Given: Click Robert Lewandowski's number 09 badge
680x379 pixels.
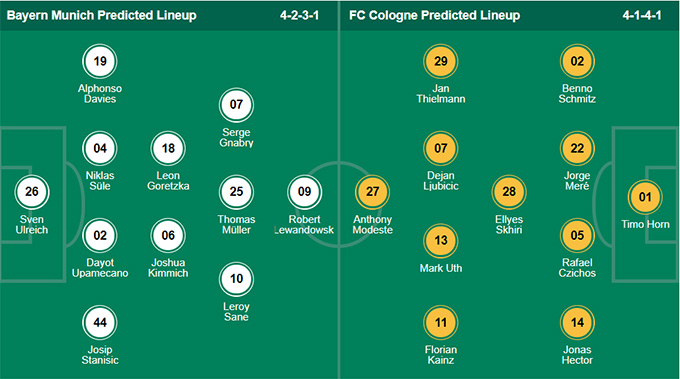Looking at the screenshot, I should 304,192.
